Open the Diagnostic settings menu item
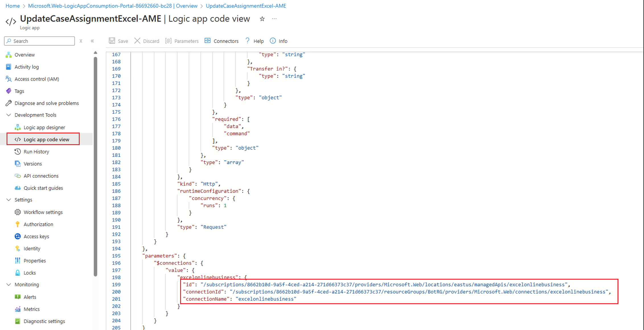 (x=44, y=321)
